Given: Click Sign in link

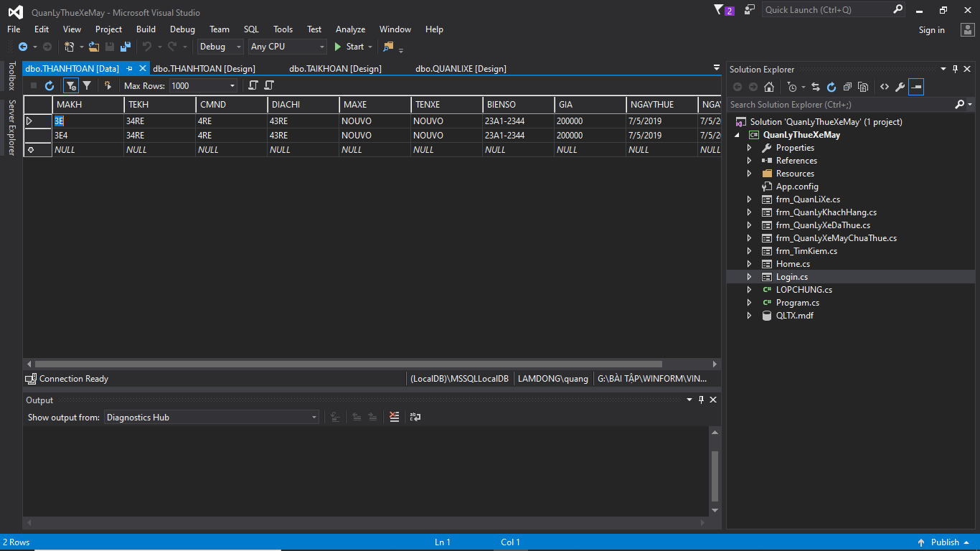Looking at the screenshot, I should [931, 30].
